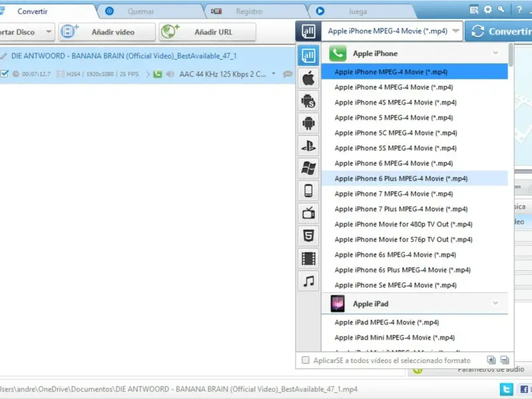Open the TV formats category
This screenshot has width=532, height=399.
[309, 213]
